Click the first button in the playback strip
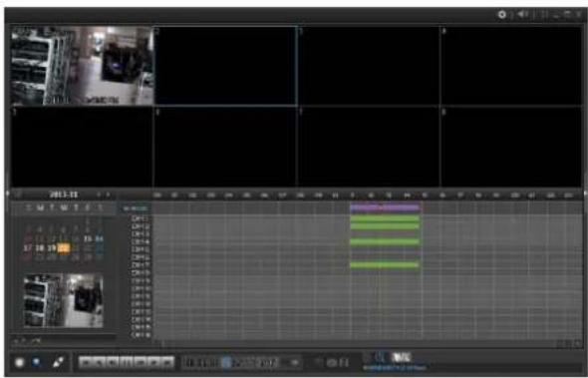 click(x=86, y=363)
